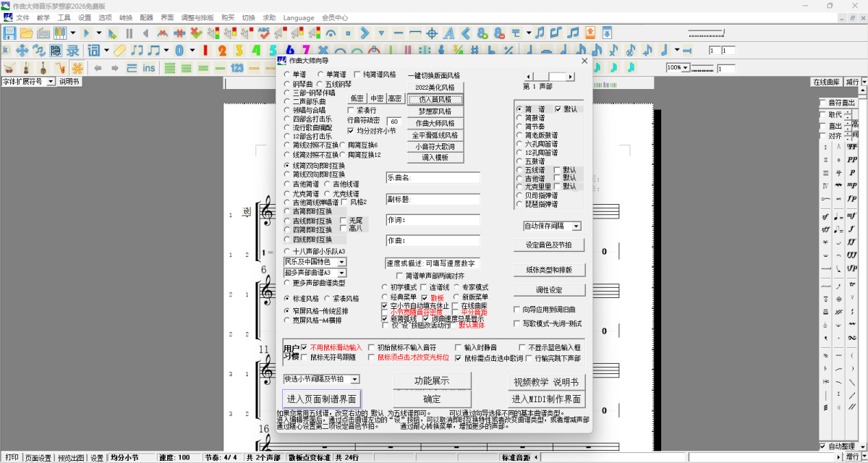The image size is (868, 463).
Task: Click the 隐 (hide) toolbar icon
Action: [x=56, y=51]
